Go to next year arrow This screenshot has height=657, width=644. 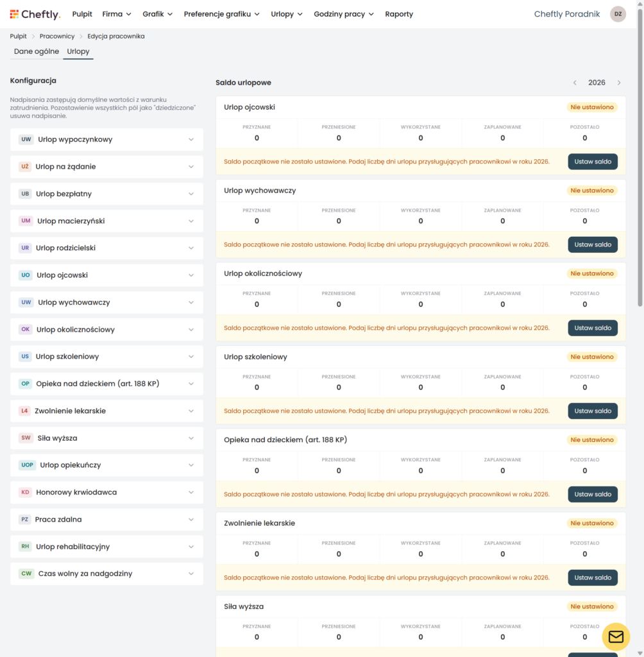click(619, 83)
